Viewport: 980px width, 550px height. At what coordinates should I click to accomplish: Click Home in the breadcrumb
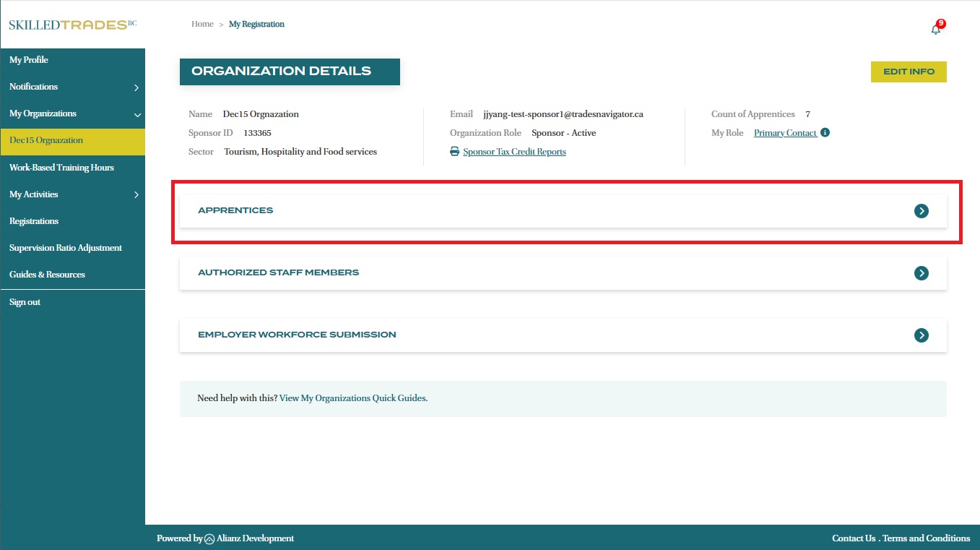[202, 25]
